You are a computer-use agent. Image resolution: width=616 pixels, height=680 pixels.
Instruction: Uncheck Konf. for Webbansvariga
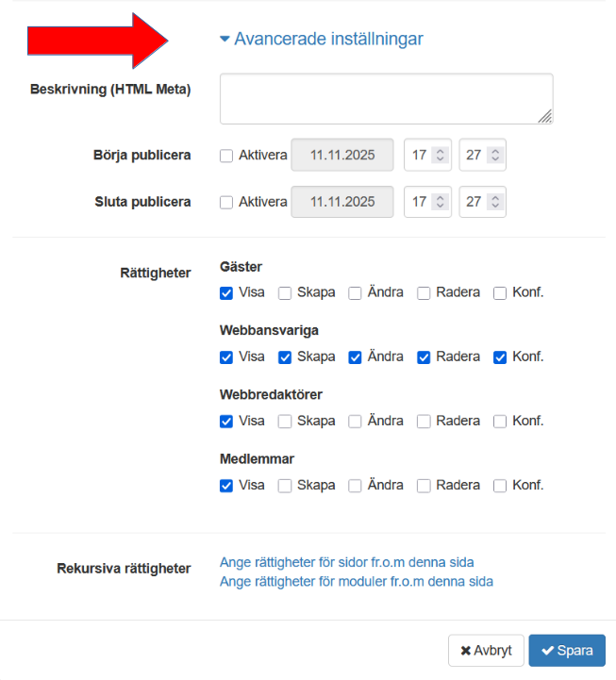pyautogui.click(x=500, y=357)
